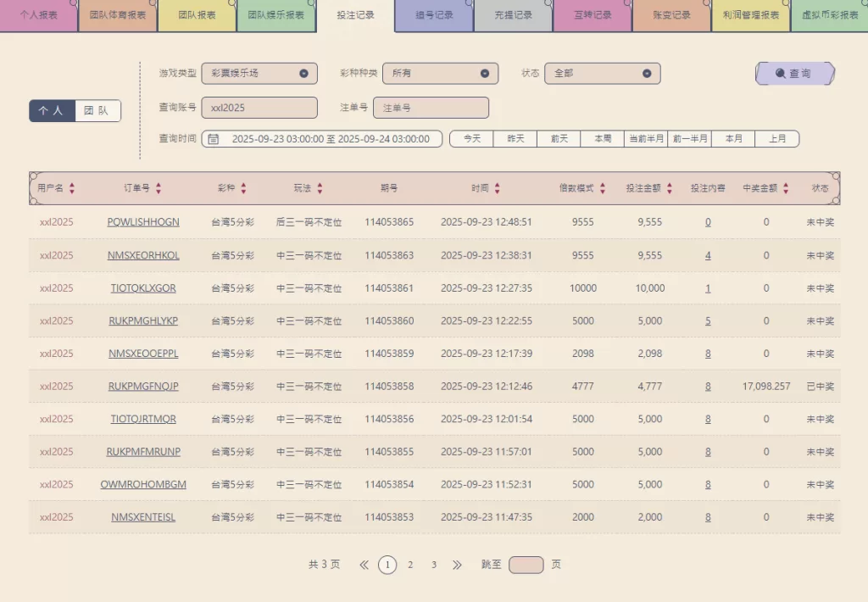Sort by 订单号 column arrows
Viewport: 868px width, 602px height.
(159, 188)
